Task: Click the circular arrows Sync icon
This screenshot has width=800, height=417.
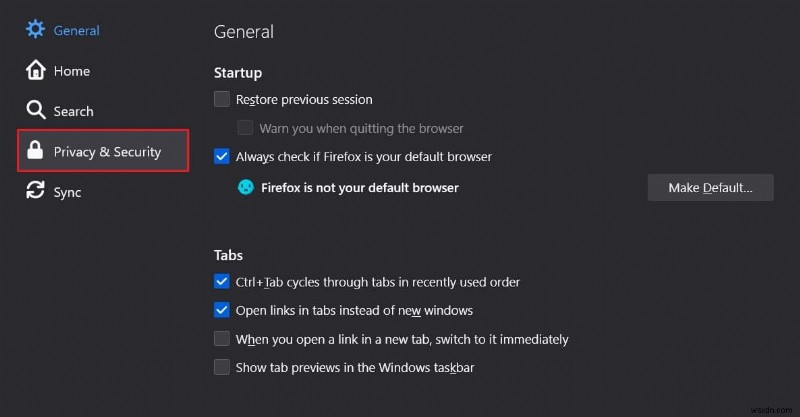Action: click(36, 191)
